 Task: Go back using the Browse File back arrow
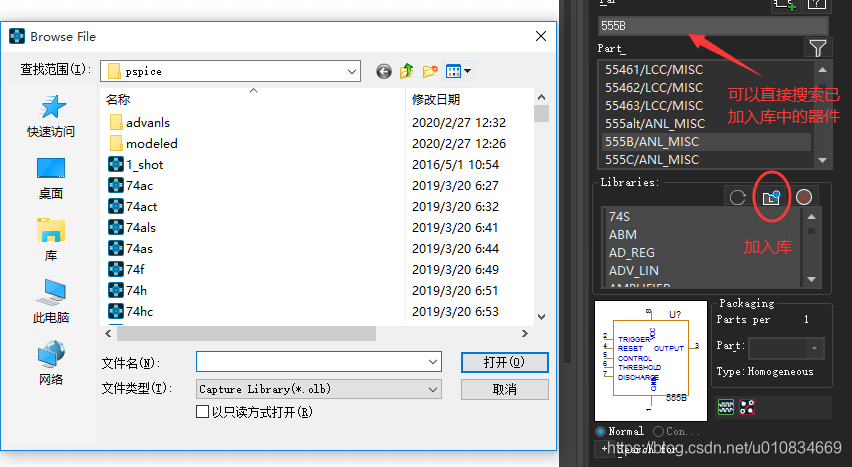pos(384,71)
